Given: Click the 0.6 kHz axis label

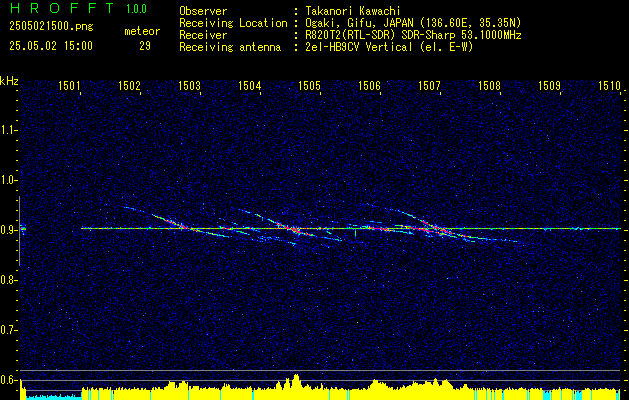Looking at the screenshot, I should (7, 380).
